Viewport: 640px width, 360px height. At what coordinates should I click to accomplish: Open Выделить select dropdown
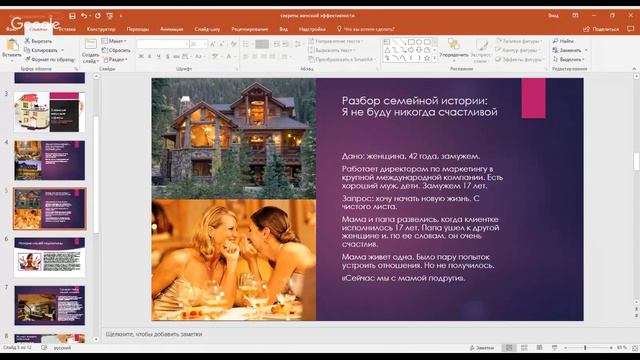569,60
